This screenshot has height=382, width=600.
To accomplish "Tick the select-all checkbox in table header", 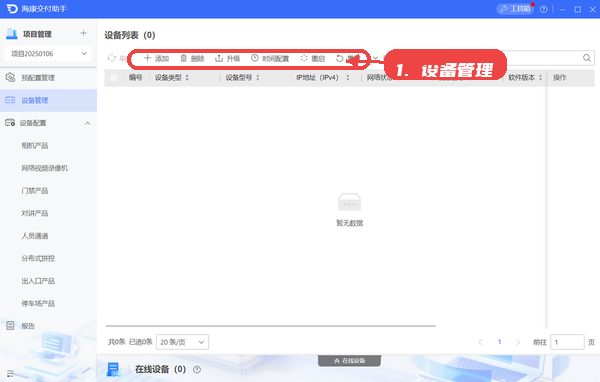I will click(x=114, y=78).
